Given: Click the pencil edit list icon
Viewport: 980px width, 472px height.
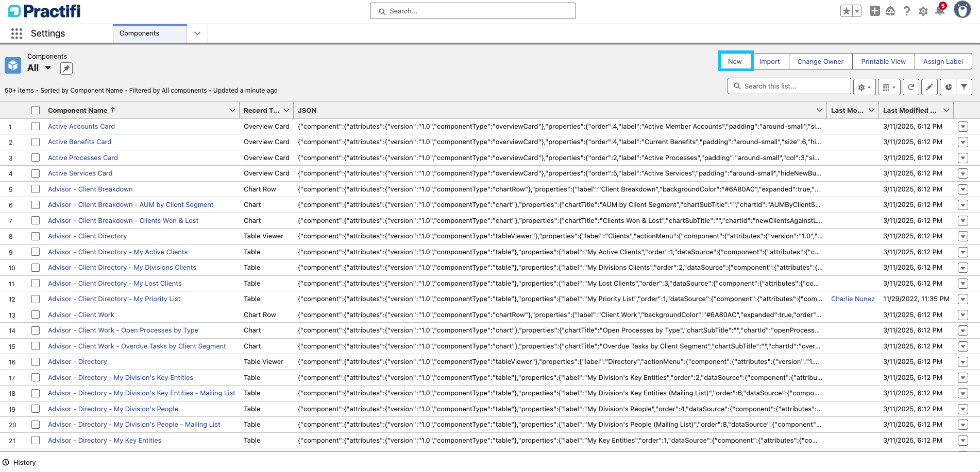Looking at the screenshot, I should click(929, 87).
